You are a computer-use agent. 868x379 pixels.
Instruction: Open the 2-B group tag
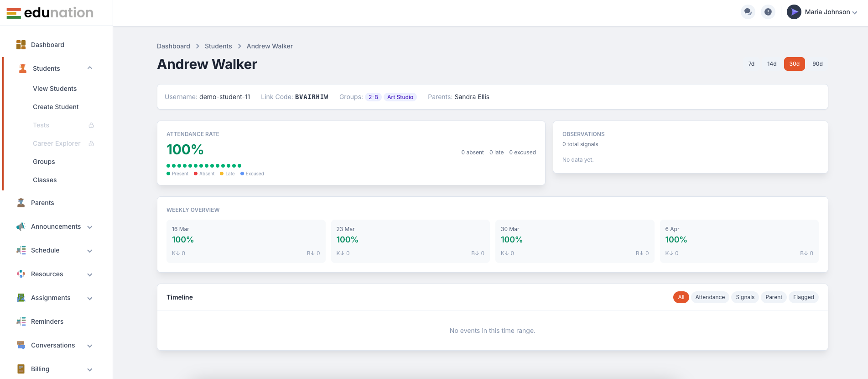point(373,97)
